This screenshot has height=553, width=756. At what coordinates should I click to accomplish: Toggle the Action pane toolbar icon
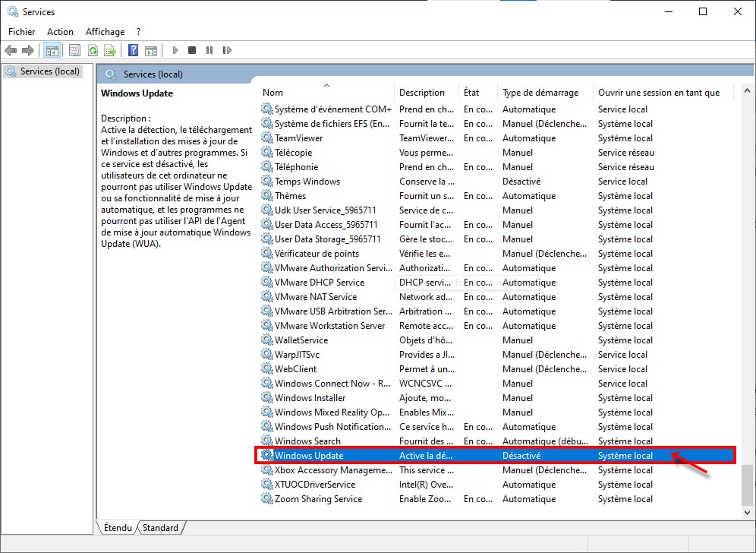coord(151,50)
